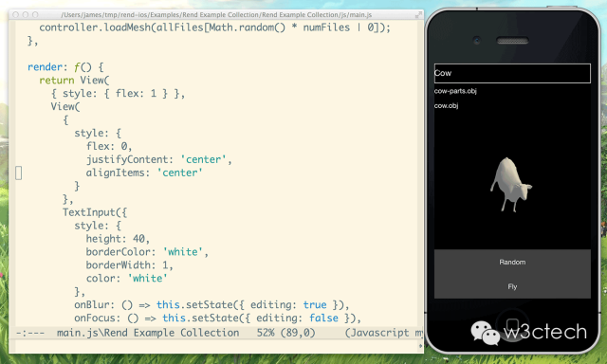Tap the Fly button in the app

[x=512, y=286]
